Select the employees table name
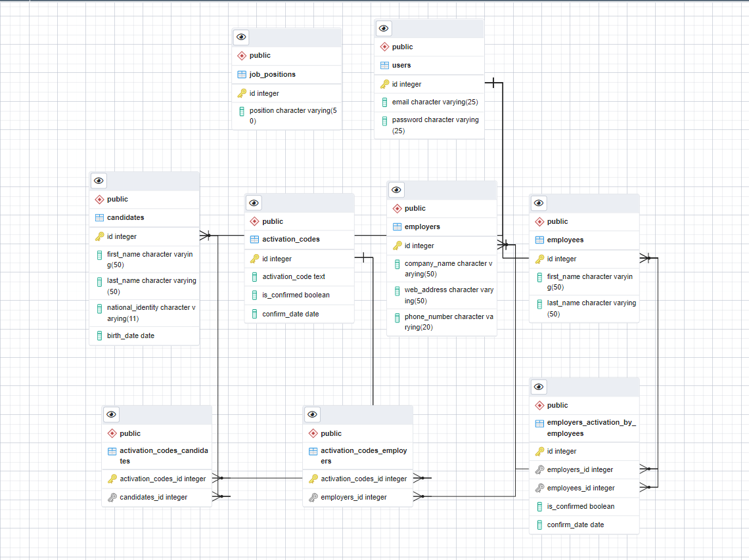Screen dimensions: 749x560 [x=565, y=240]
